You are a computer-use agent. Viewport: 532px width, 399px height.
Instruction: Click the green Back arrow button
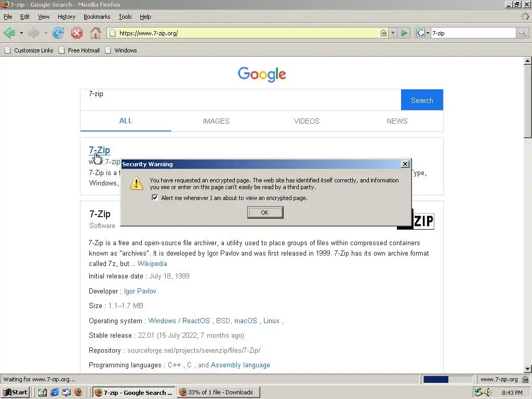tap(9, 33)
